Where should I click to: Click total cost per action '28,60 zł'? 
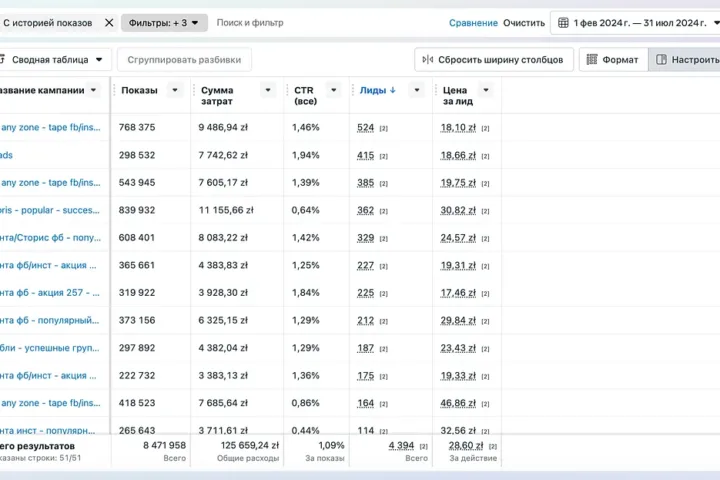[466, 446]
